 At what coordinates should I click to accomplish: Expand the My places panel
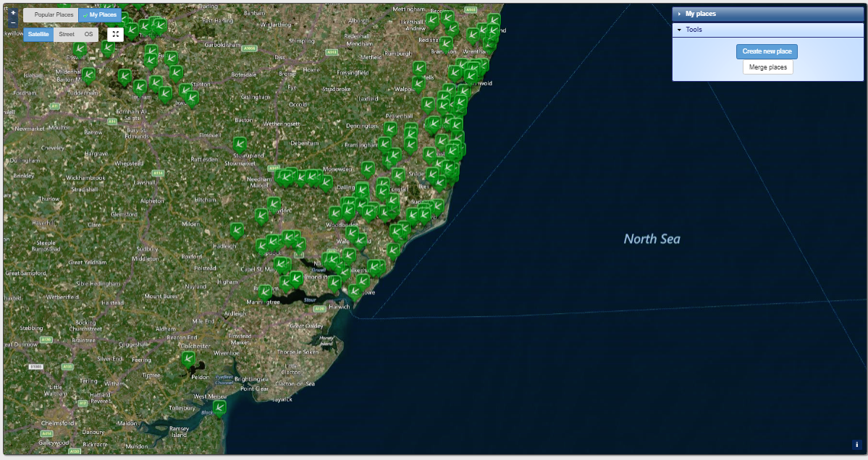(700, 14)
